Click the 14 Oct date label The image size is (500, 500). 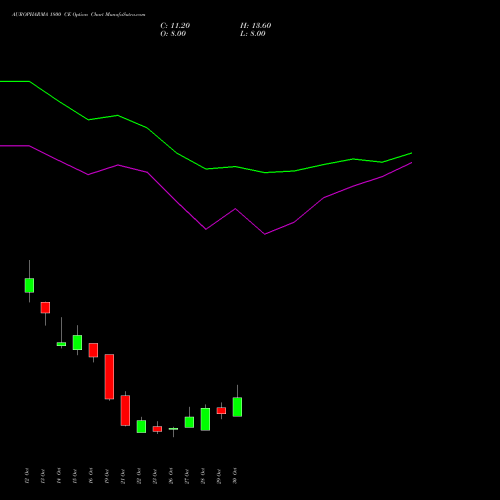click(x=59, y=476)
